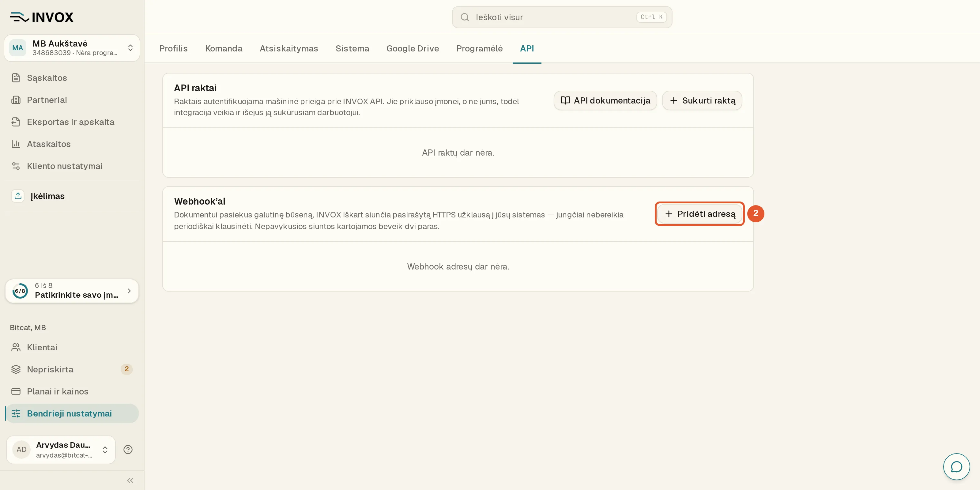This screenshot has height=490, width=980.
Task: Click the API raktai heading
Action: pos(195,88)
